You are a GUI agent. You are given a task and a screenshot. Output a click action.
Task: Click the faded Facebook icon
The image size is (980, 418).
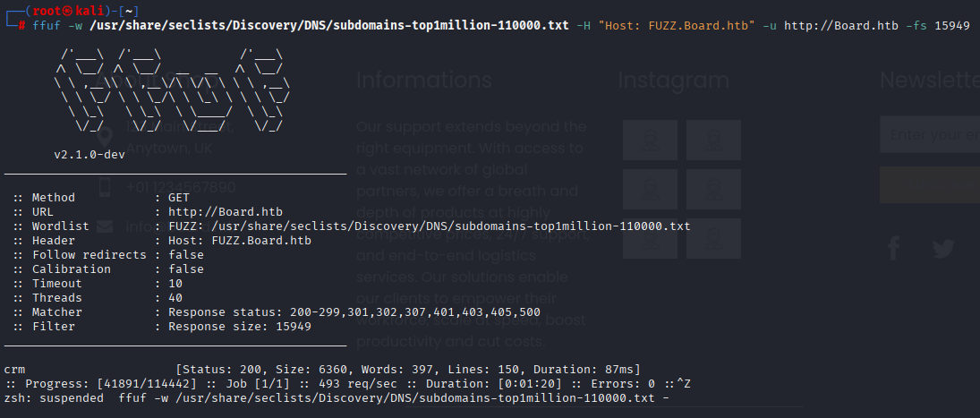[894, 248]
